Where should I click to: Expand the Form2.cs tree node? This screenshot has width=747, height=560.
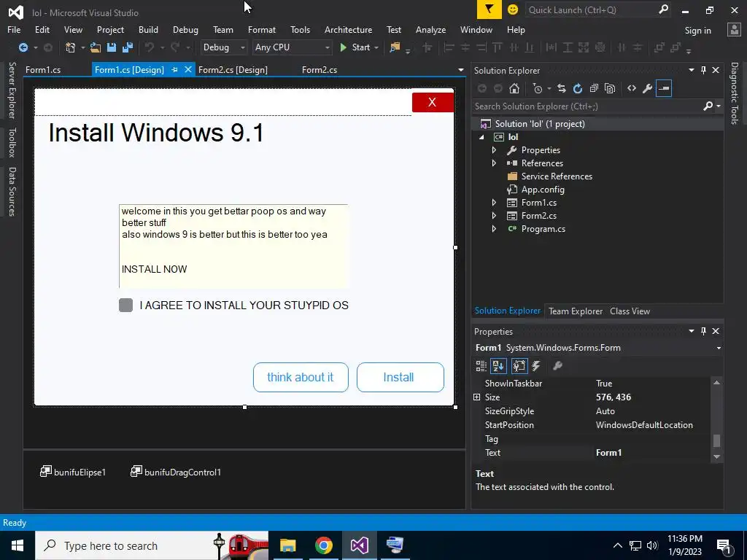pyautogui.click(x=494, y=216)
